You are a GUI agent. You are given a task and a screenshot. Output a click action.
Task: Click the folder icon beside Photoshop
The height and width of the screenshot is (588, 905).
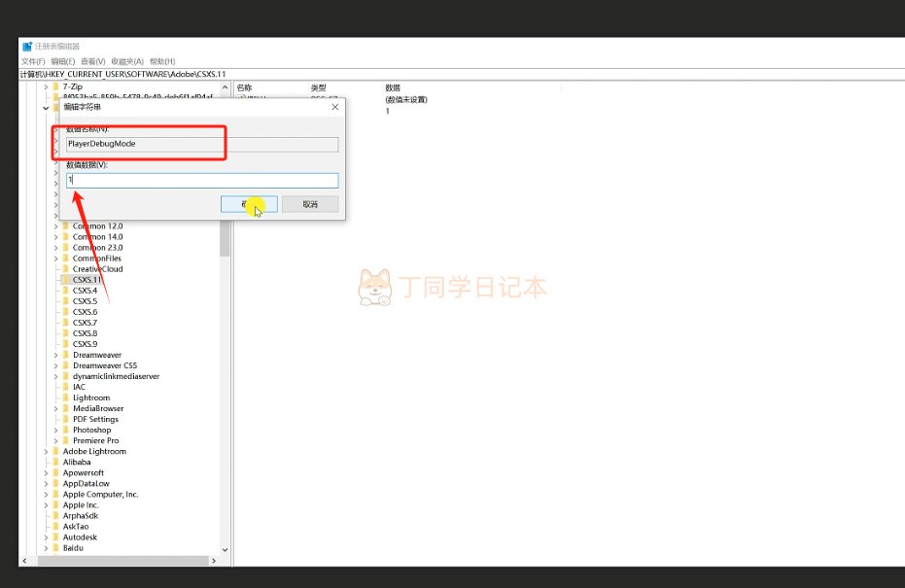pyautogui.click(x=66, y=430)
